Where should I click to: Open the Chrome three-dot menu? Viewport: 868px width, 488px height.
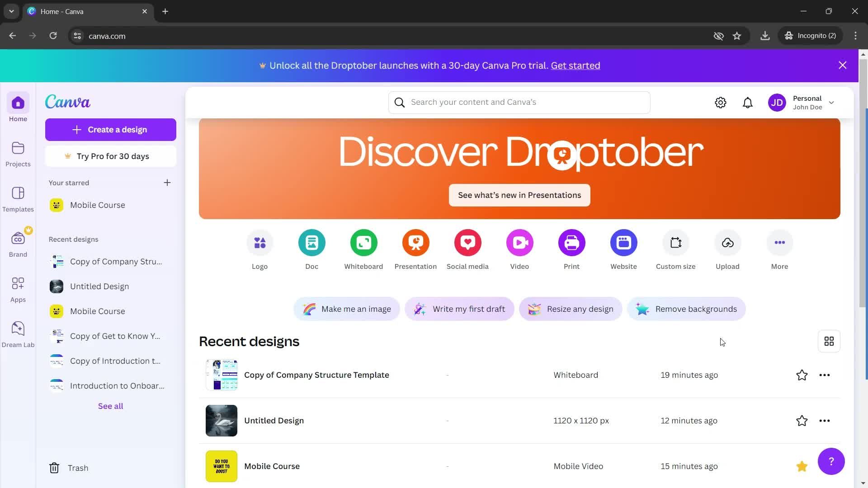click(855, 36)
